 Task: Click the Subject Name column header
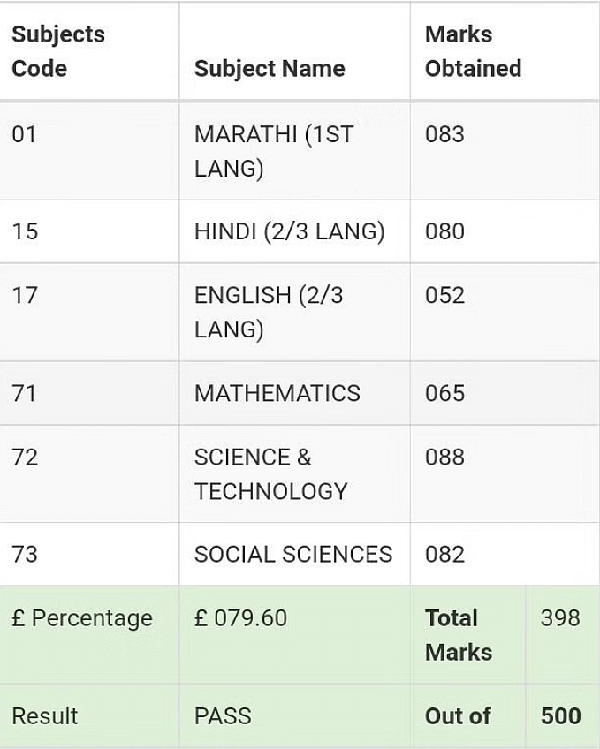coord(269,68)
